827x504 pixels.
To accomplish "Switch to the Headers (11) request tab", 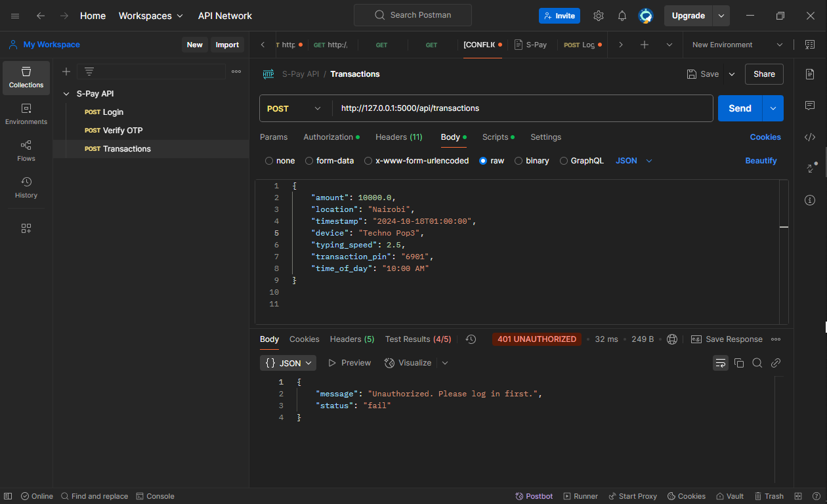I will (399, 137).
